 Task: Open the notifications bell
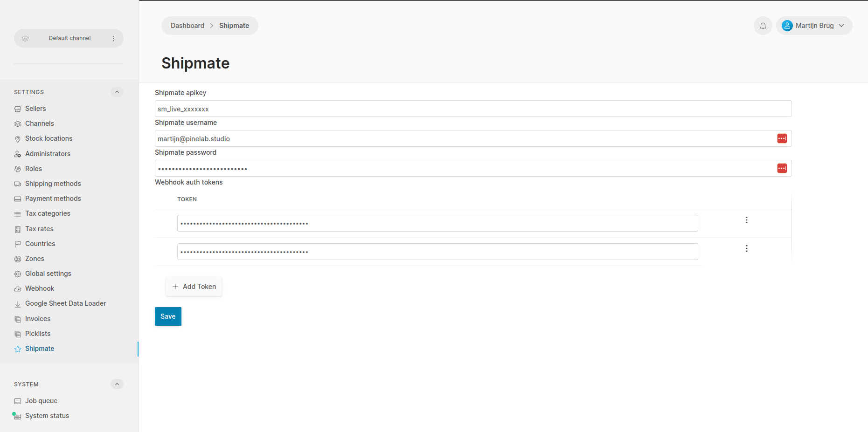pyautogui.click(x=763, y=26)
